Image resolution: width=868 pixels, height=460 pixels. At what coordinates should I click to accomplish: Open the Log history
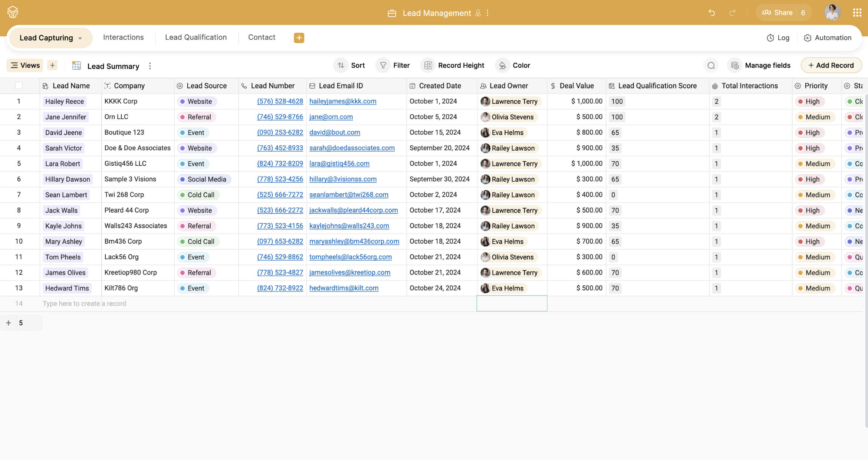click(778, 38)
